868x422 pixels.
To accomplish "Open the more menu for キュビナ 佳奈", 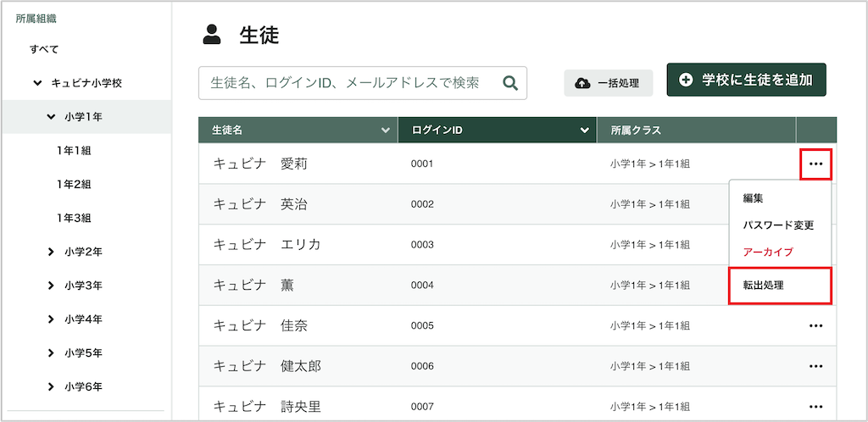I will pyautogui.click(x=816, y=325).
